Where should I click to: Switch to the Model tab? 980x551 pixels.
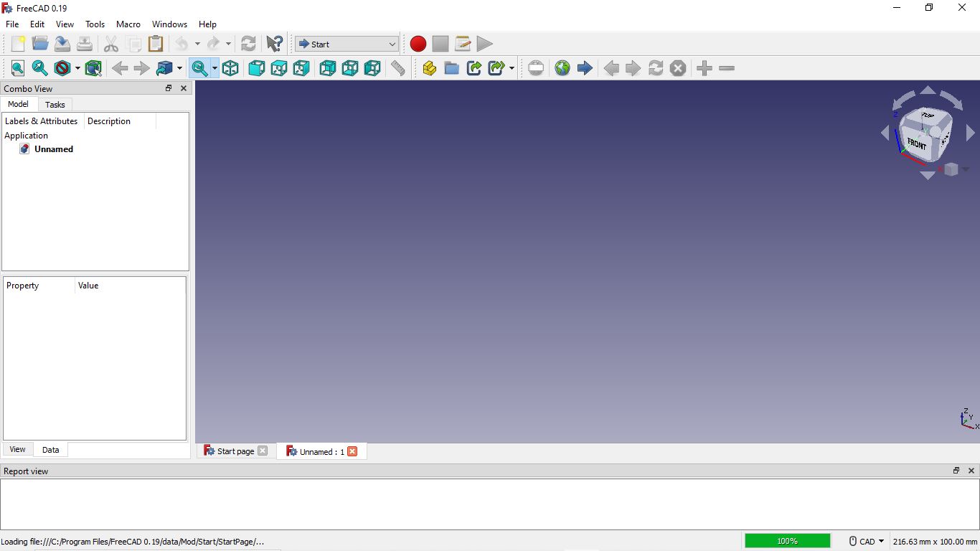click(18, 104)
